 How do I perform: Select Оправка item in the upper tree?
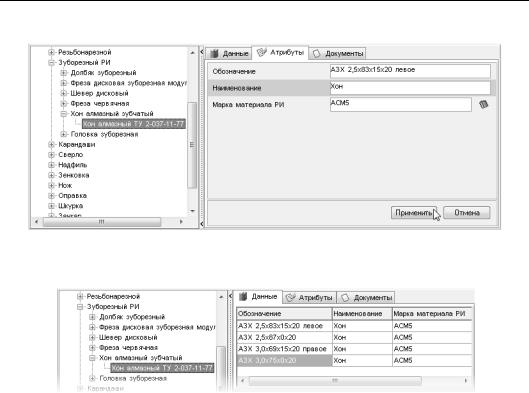[x=72, y=196]
